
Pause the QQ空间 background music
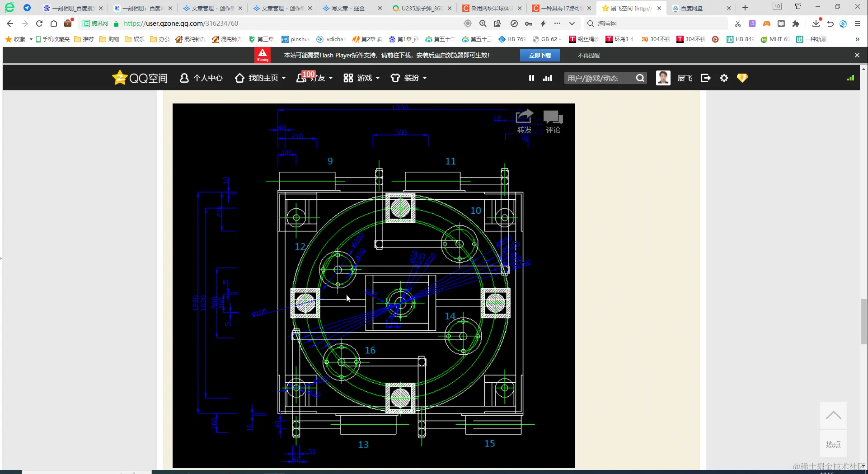[531, 78]
